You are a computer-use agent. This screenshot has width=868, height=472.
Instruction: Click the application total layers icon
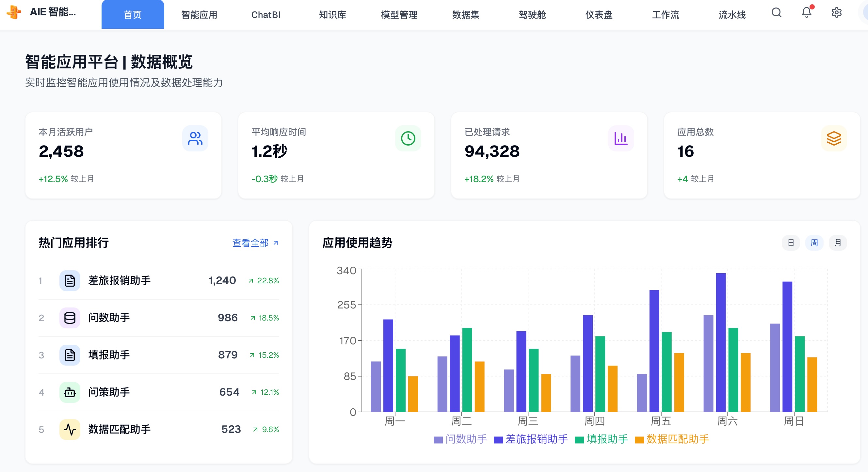click(834, 138)
